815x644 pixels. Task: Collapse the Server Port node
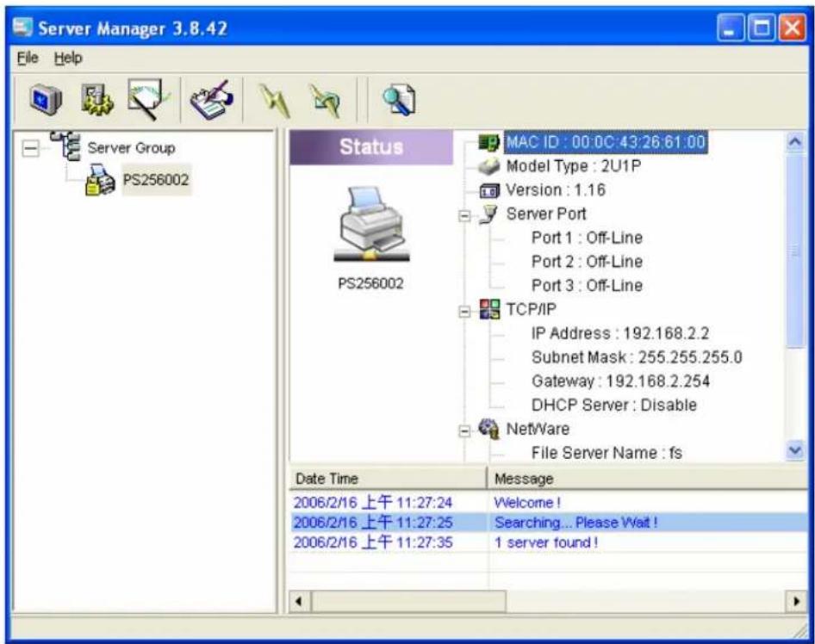pyautogui.click(x=464, y=215)
